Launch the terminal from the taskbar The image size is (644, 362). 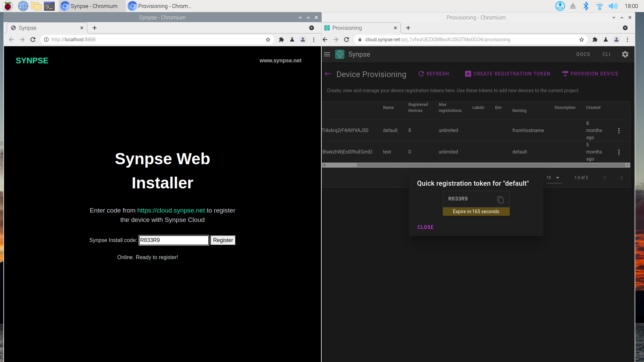click(49, 6)
